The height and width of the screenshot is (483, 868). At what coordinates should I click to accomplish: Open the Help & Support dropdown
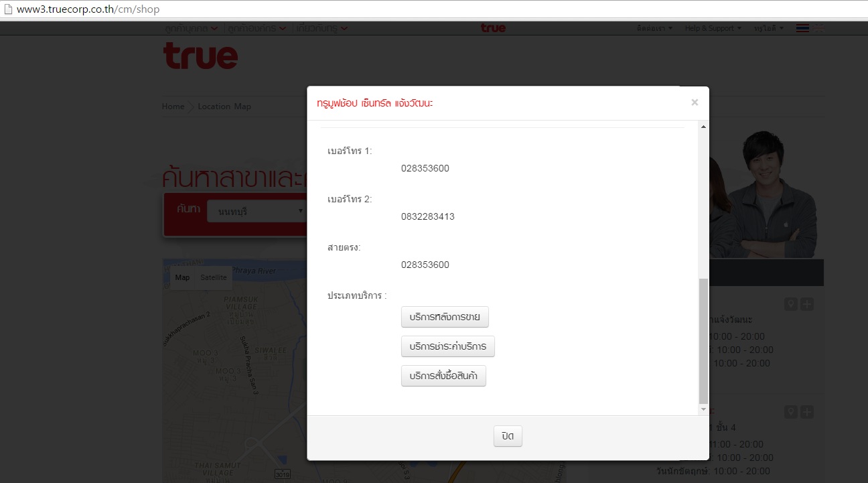(713, 28)
